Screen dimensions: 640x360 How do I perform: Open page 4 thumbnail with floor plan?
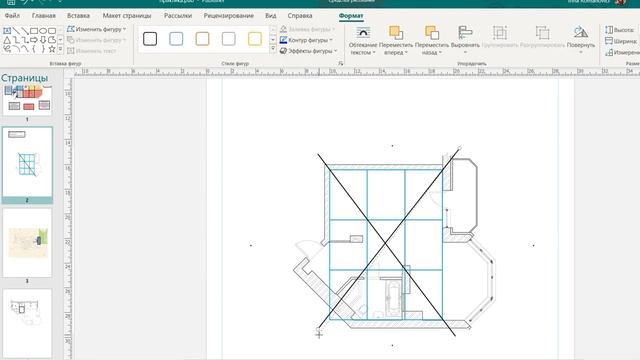pos(27,322)
